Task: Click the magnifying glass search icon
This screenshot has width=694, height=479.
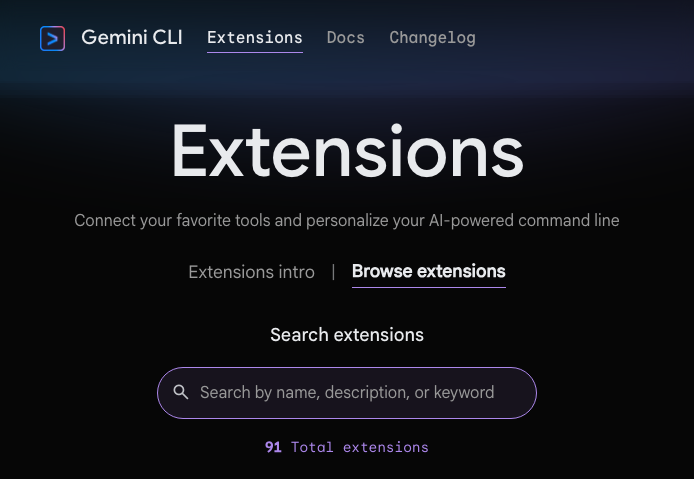Action: click(181, 393)
